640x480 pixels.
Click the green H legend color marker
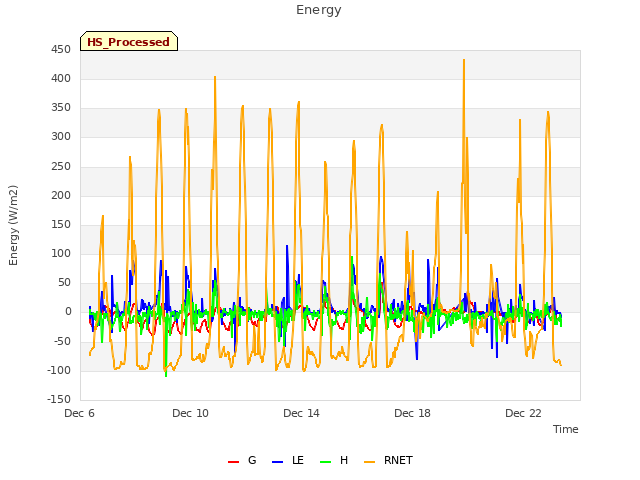tap(325, 462)
